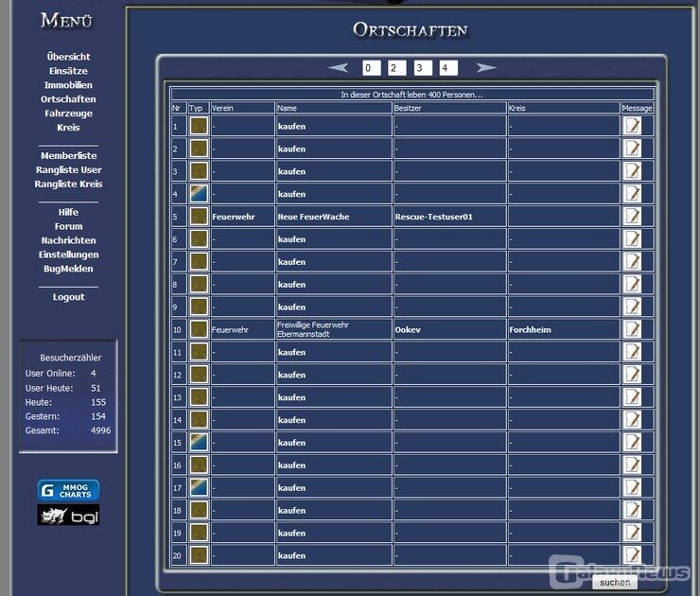Click kaufen in row 1
This screenshot has width=700, height=596.
click(291, 127)
